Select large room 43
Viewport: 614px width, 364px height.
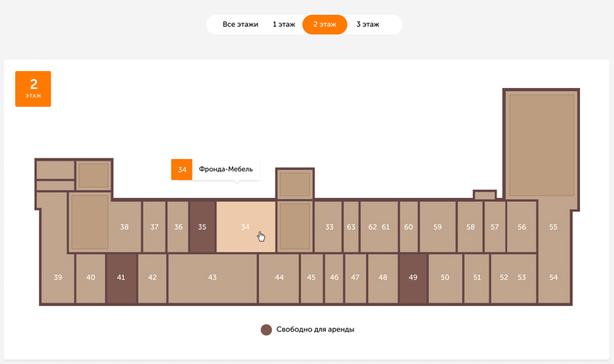(x=212, y=277)
